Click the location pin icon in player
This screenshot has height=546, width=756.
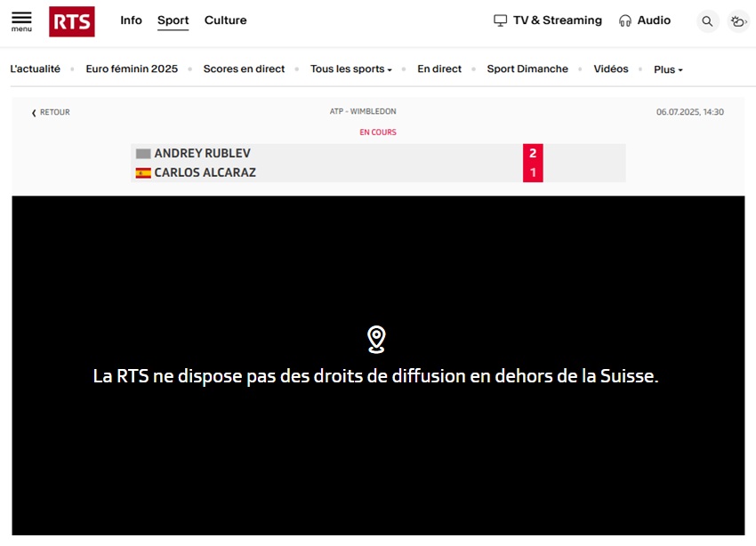377,339
